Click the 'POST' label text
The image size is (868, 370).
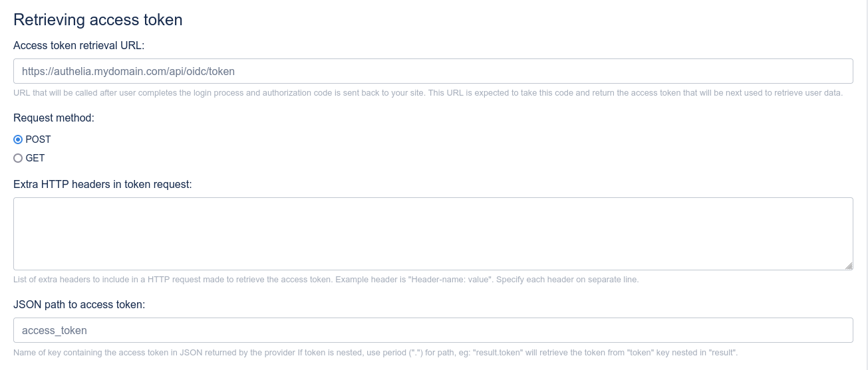38,139
